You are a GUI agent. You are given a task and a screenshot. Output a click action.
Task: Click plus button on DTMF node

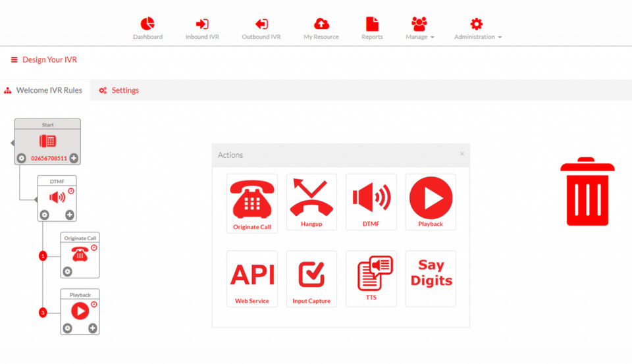(70, 215)
